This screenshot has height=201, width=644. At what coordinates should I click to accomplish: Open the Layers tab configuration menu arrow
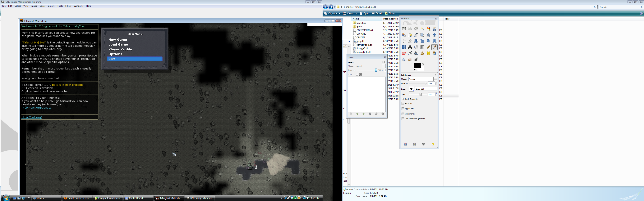click(x=384, y=62)
